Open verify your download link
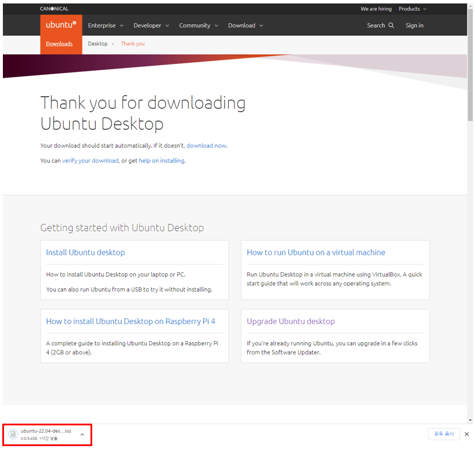Viewport: 476px width, 449px height. pyautogui.click(x=90, y=161)
